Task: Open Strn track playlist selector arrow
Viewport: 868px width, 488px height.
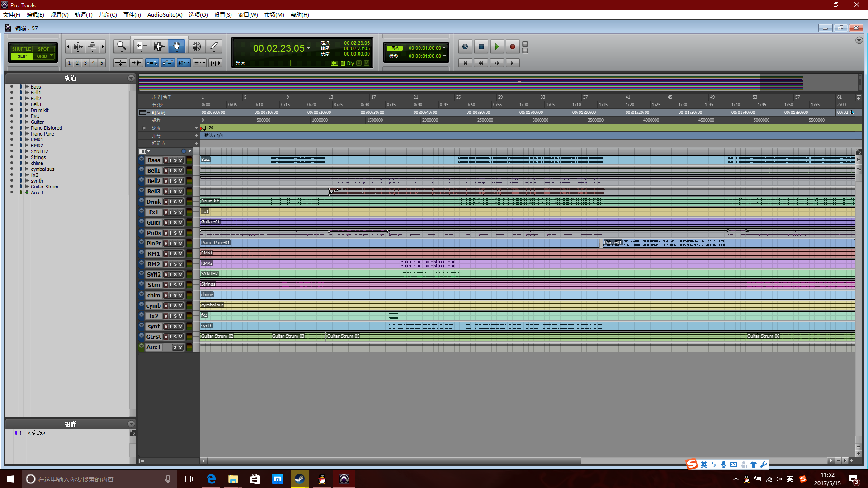Action: [142, 284]
